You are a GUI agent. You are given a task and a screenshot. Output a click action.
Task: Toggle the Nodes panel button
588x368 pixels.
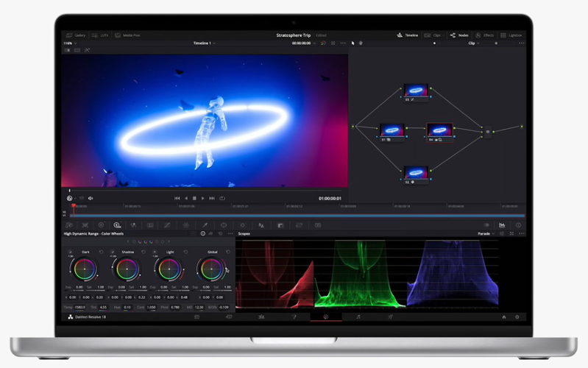pos(459,35)
